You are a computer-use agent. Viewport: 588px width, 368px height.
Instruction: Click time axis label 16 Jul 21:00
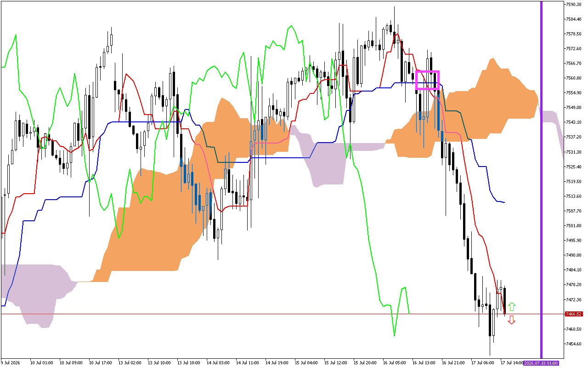click(x=453, y=363)
